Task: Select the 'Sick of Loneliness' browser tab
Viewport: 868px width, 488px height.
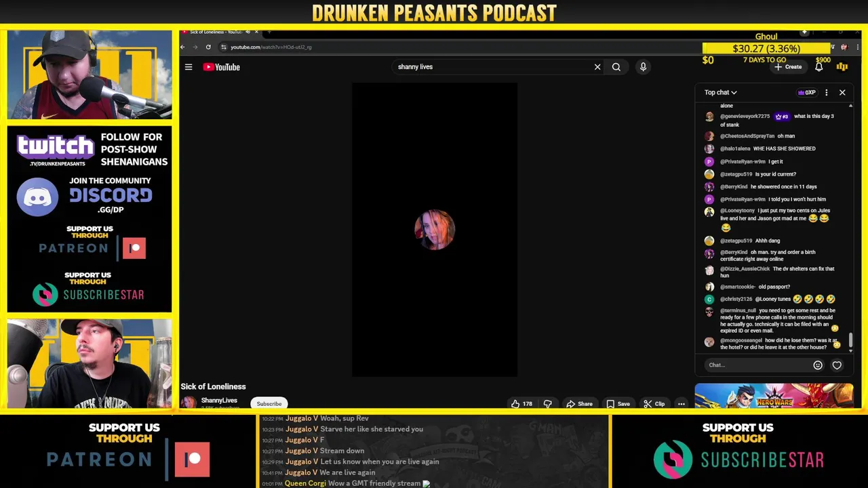Action: (x=216, y=32)
